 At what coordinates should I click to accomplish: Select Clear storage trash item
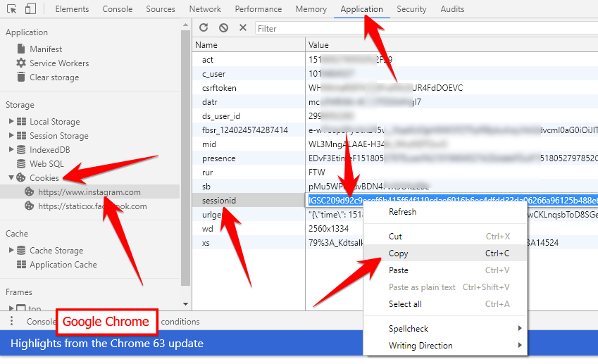(x=54, y=77)
